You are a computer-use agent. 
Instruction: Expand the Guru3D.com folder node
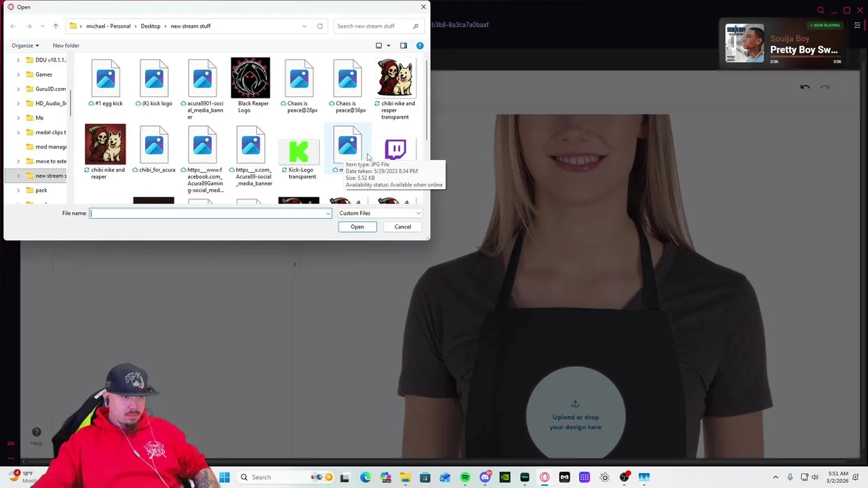pyautogui.click(x=18, y=89)
